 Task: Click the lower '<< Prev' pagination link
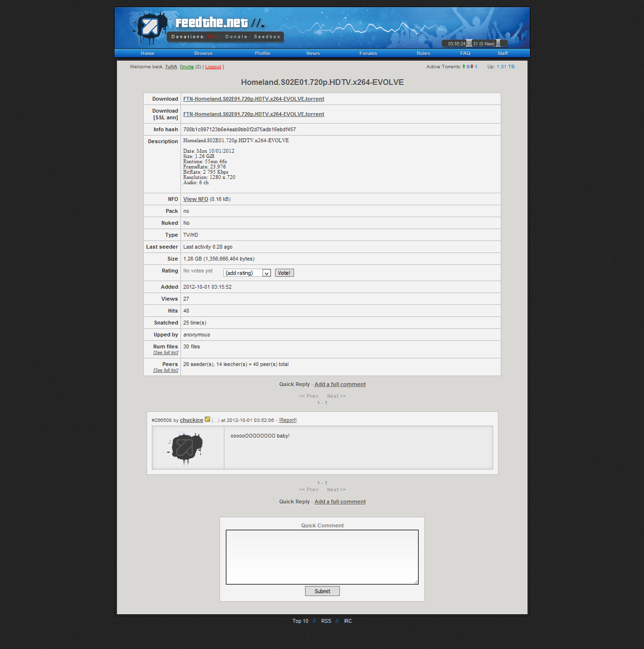pyautogui.click(x=309, y=490)
